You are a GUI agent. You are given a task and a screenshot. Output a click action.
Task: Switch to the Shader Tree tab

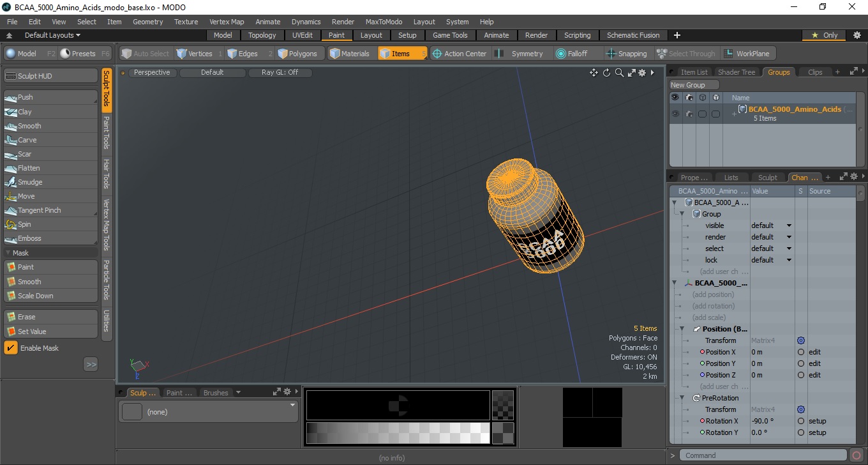click(737, 72)
